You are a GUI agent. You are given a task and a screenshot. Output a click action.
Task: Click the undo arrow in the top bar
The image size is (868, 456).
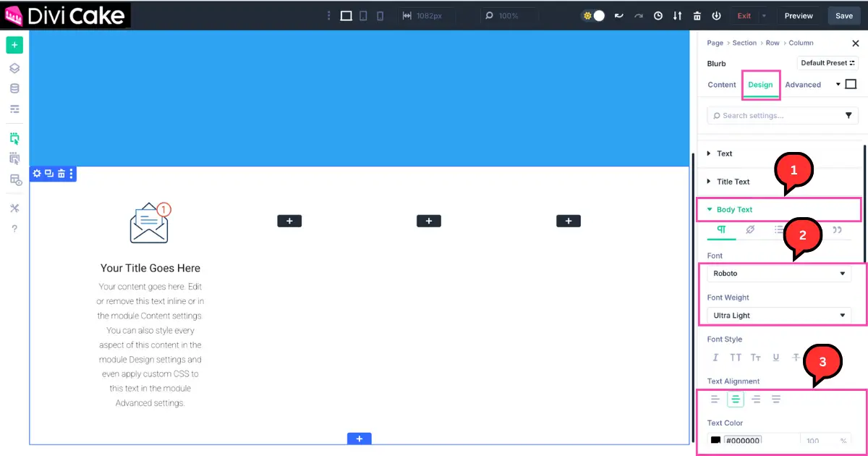pos(619,16)
